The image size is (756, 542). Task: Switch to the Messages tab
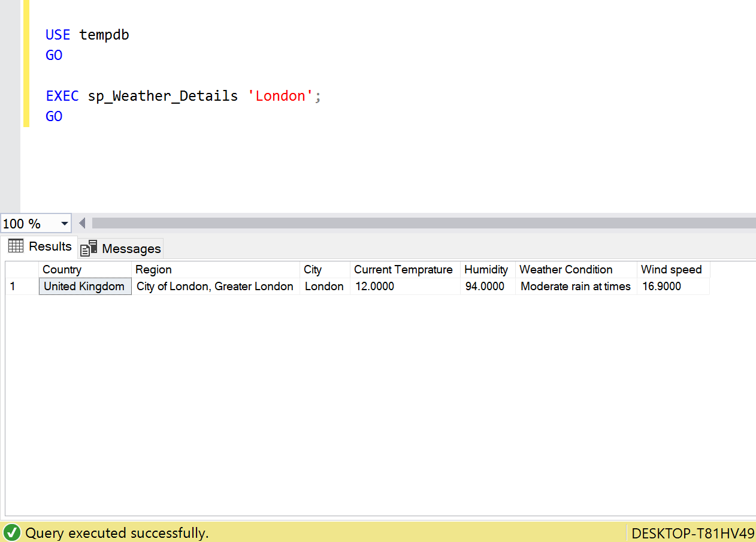point(131,248)
